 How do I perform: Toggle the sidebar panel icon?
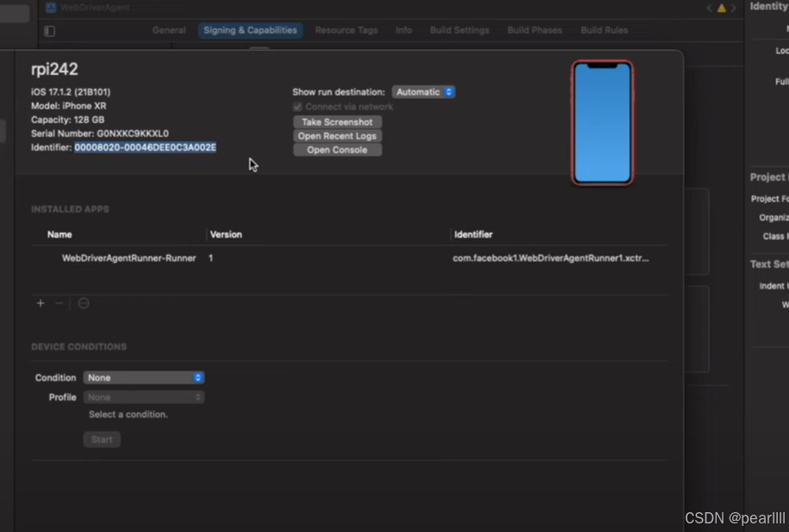(49, 31)
